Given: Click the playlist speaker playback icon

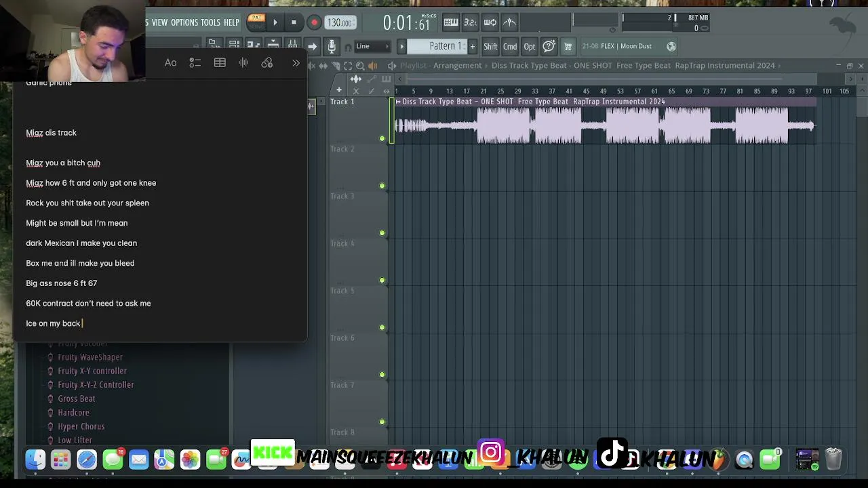Looking at the screenshot, I should [372, 66].
